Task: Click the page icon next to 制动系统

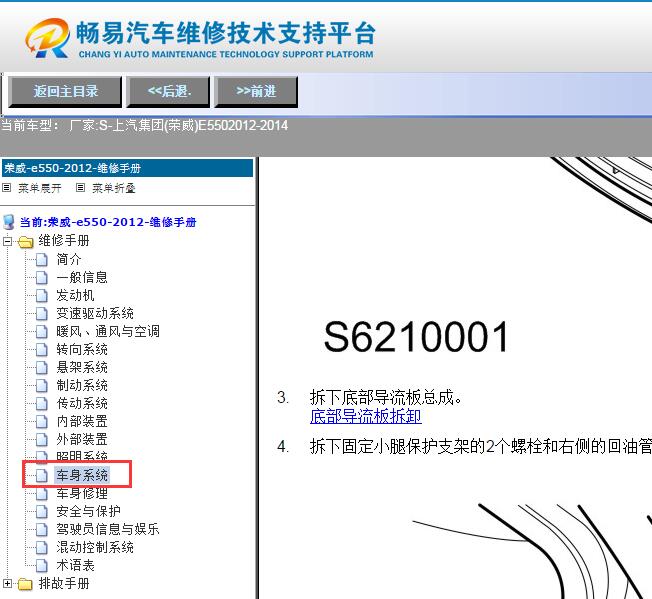Action: [42, 385]
